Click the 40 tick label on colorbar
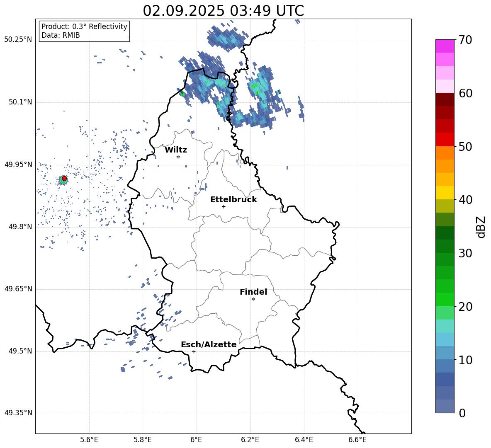This screenshot has height=448, width=491. [465, 200]
